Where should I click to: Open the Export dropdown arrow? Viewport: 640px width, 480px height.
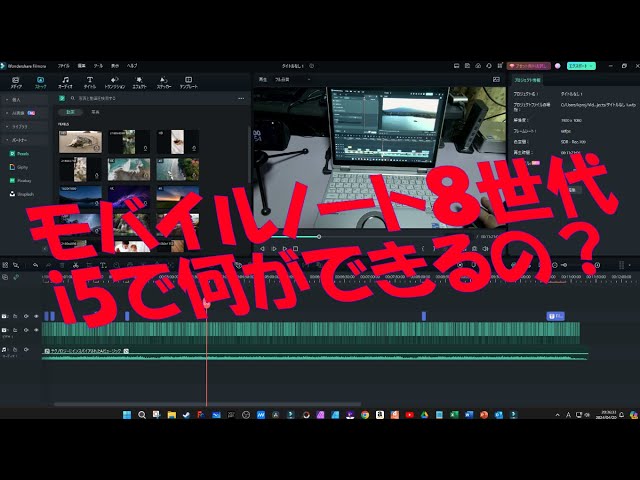592,66
